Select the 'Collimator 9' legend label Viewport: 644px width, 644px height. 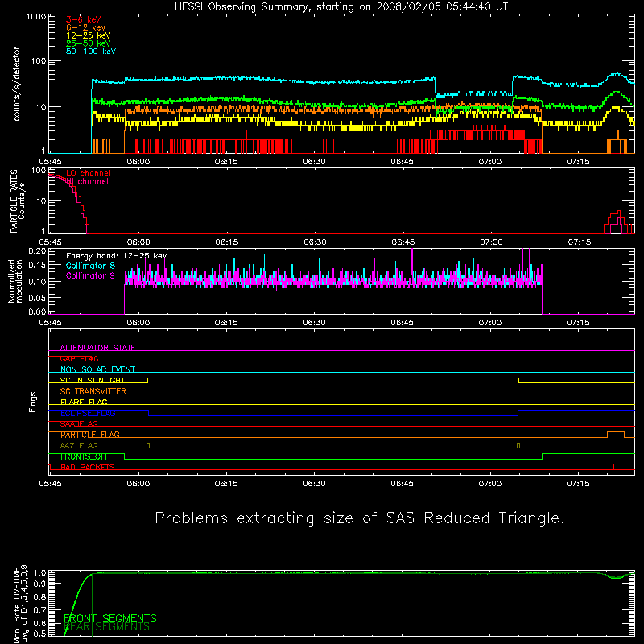click(90, 275)
